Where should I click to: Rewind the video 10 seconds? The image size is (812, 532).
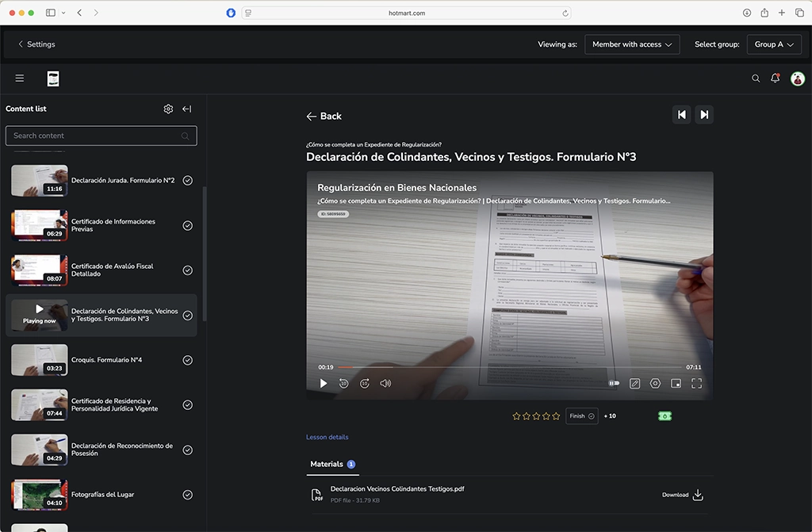[344, 383]
